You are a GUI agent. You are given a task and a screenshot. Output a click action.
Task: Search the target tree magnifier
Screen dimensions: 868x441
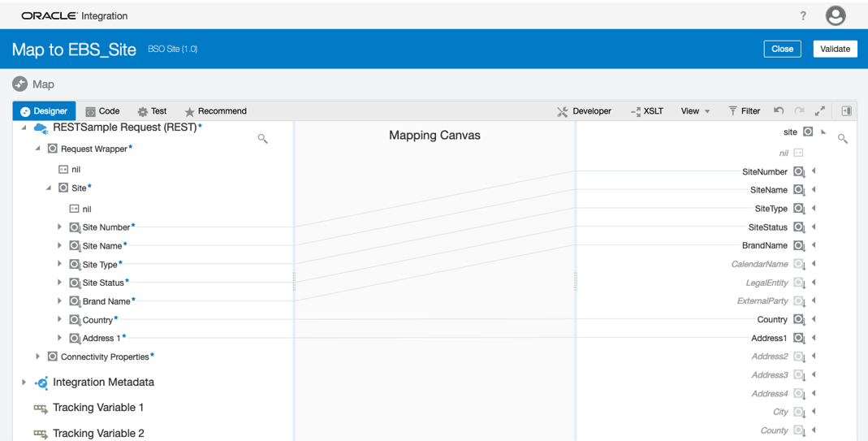pyautogui.click(x=843, y=139)
